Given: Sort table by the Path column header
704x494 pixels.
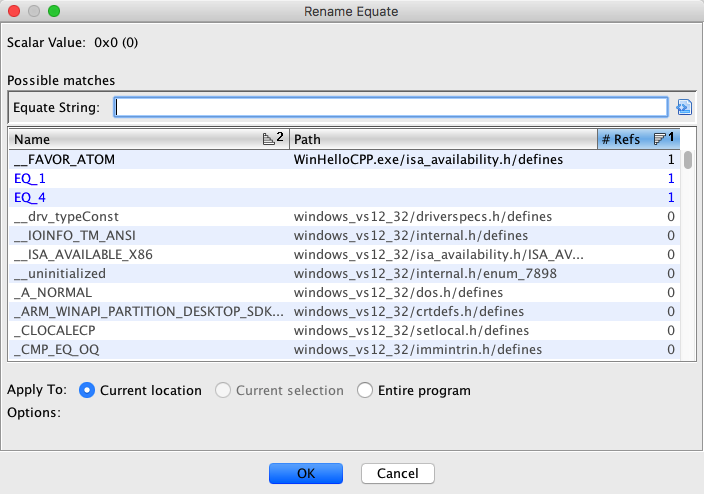Looking at the screenshot, I should coord(440,139).
